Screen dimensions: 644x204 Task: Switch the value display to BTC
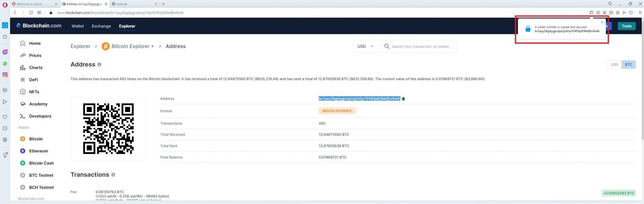628,65
